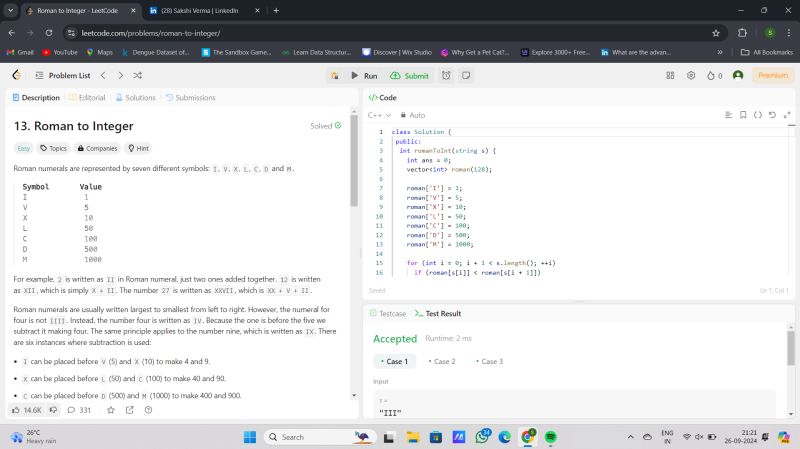Reset code to default icon
Screen dimensions: 800x449
tap(772, 115)
